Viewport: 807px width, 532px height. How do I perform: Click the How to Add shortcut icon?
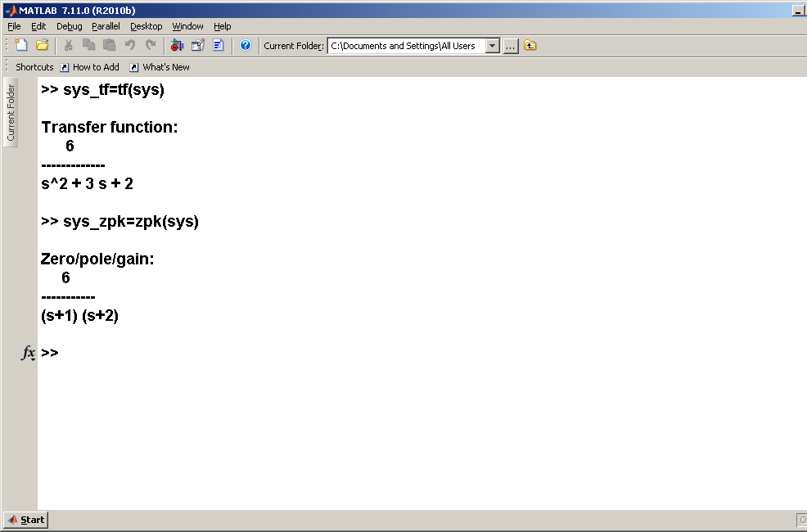pyautogui.click(x=65, y=67)
